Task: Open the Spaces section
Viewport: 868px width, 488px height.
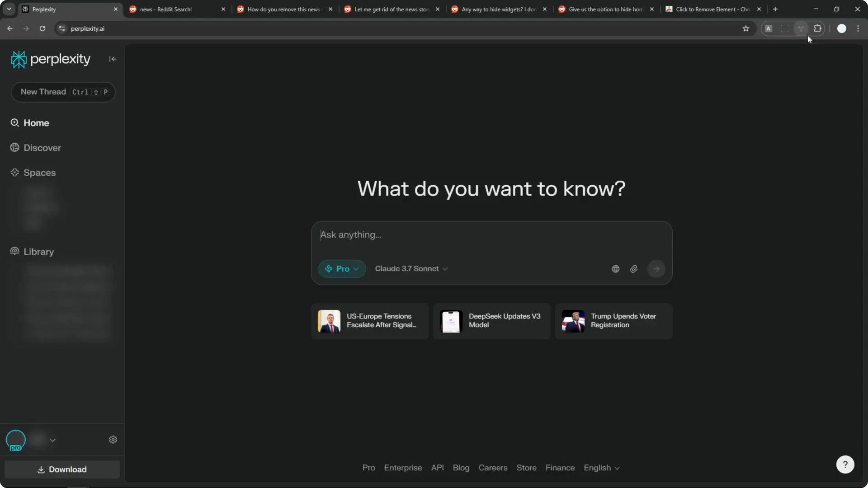Action: click(40, 173)
